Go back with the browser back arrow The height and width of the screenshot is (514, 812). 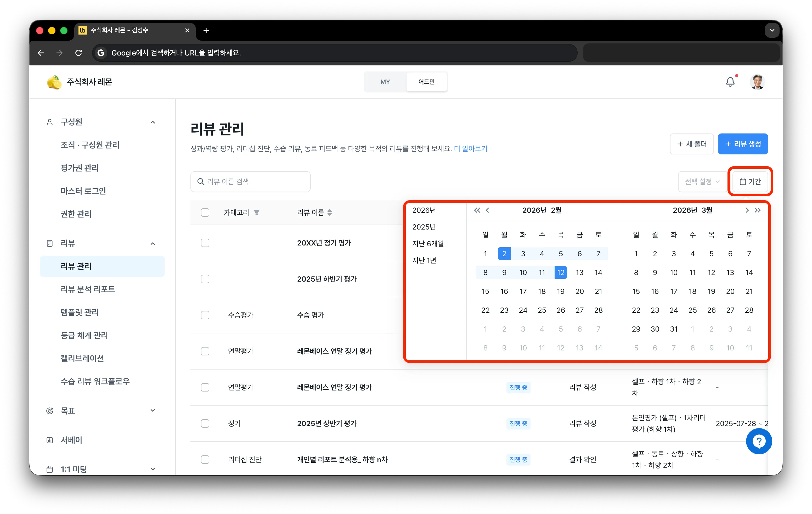click(41, 53)
